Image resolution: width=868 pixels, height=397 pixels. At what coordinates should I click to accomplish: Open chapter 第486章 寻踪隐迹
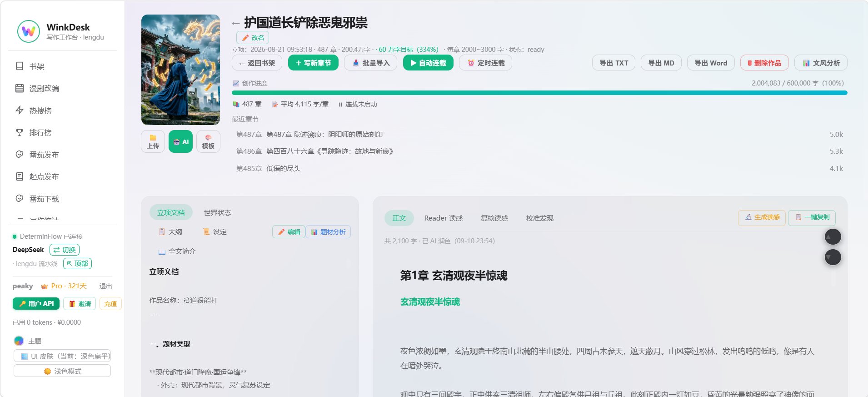pyautogui.click(x=539, y=151)
